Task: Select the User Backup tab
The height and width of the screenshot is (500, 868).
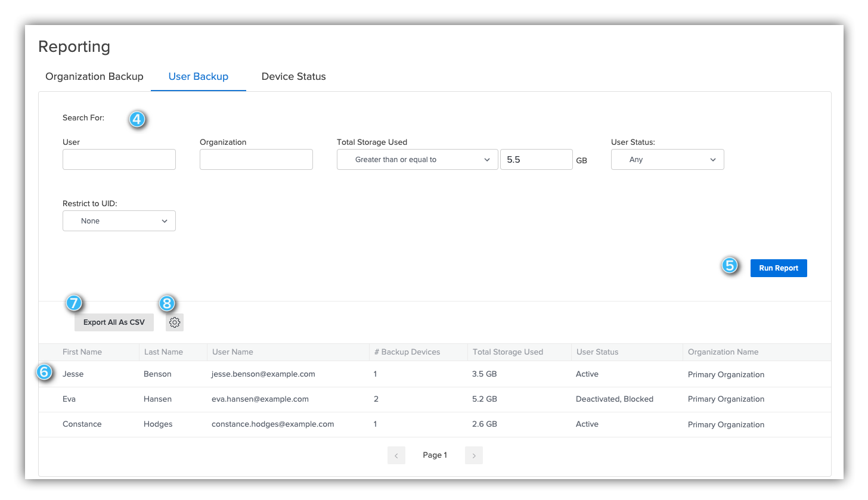Action: pos(199,76)
